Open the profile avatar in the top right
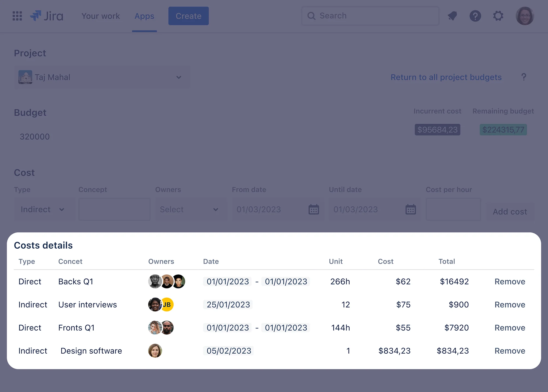Screen dimensions: 548x392 525,16
